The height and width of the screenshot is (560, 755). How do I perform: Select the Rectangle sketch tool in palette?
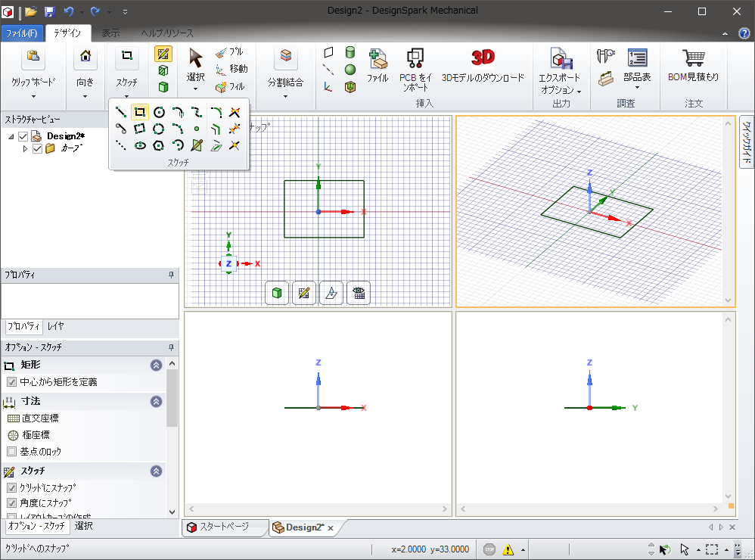[x=140, y=112]
